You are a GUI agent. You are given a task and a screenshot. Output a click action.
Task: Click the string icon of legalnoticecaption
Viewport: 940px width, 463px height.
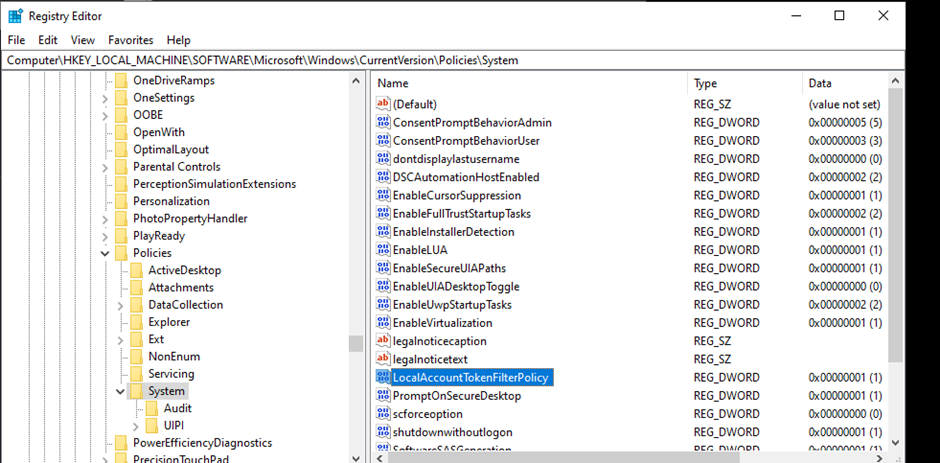pos(382,341)
